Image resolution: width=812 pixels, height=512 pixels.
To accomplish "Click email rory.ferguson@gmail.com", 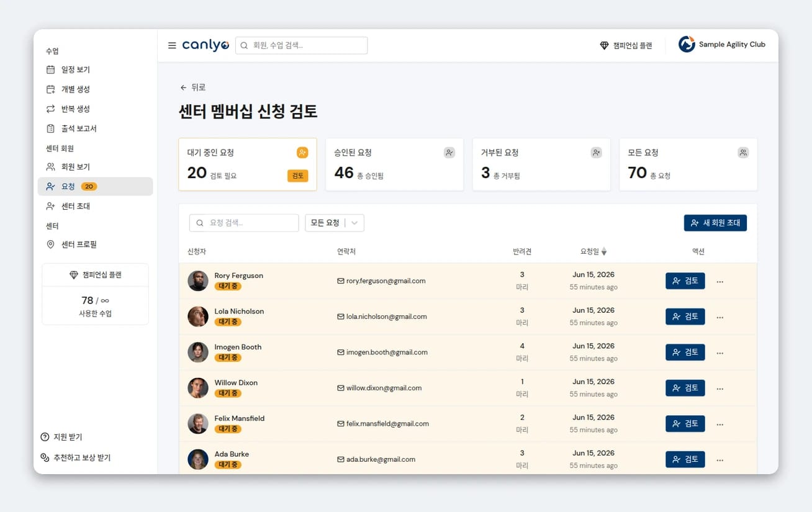I will pos(386,281).
